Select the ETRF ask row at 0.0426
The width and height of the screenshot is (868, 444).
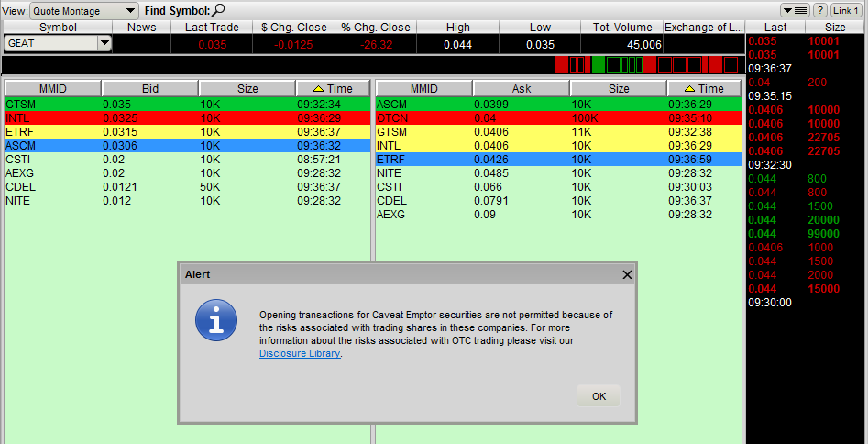(x=558, y=160)
